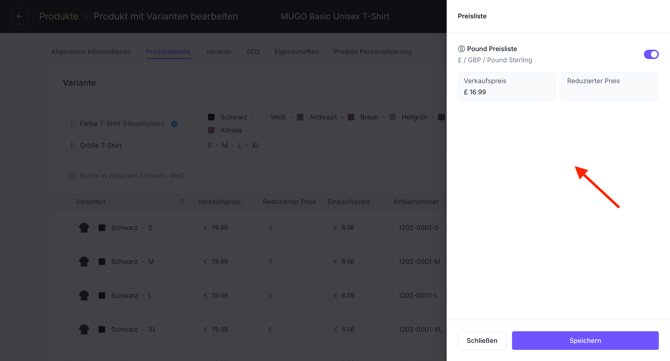The image size is (670, 361).
Task: Click the Reduzierter Preis field in Preisliste
Action: coord(610,86)
